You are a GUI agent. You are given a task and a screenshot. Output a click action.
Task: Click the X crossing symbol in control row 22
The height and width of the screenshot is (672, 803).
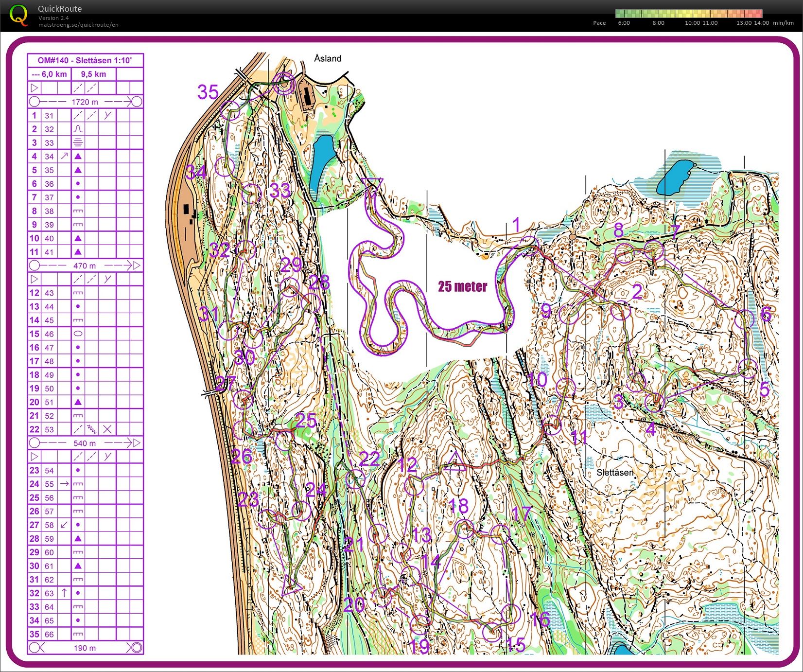pyautogui.click(x=107, y=429)
